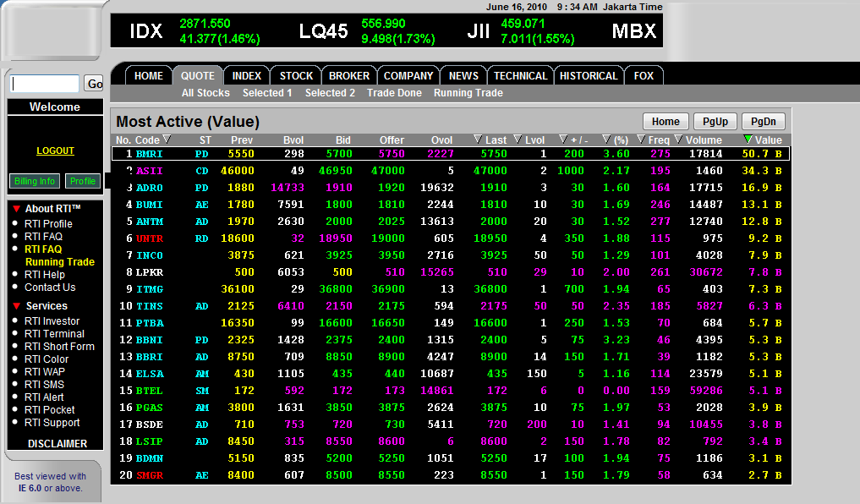Image resolution: width=860 pixels, height=504 pixels.
Task: Sort by percent (%) column arrow
Action: pos(606,140)
